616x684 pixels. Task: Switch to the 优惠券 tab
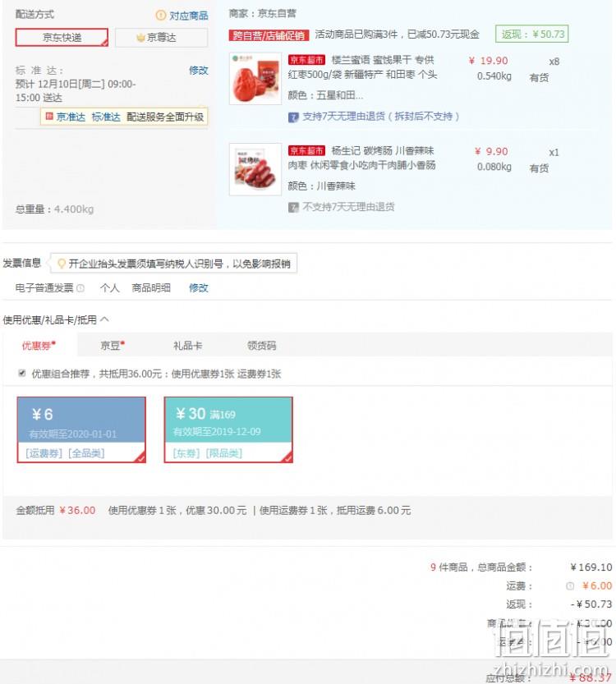39,346
